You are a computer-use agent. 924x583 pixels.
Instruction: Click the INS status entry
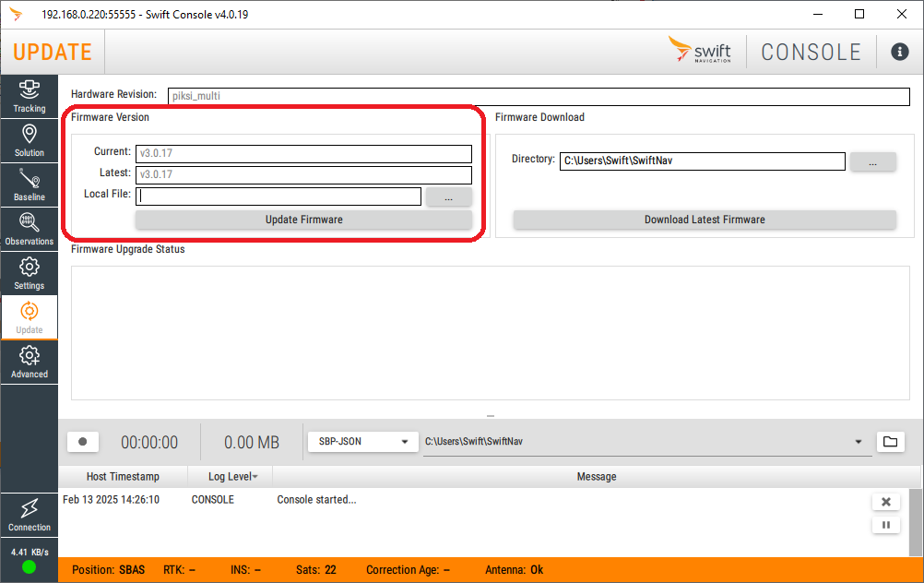click(x=245, y=570)
